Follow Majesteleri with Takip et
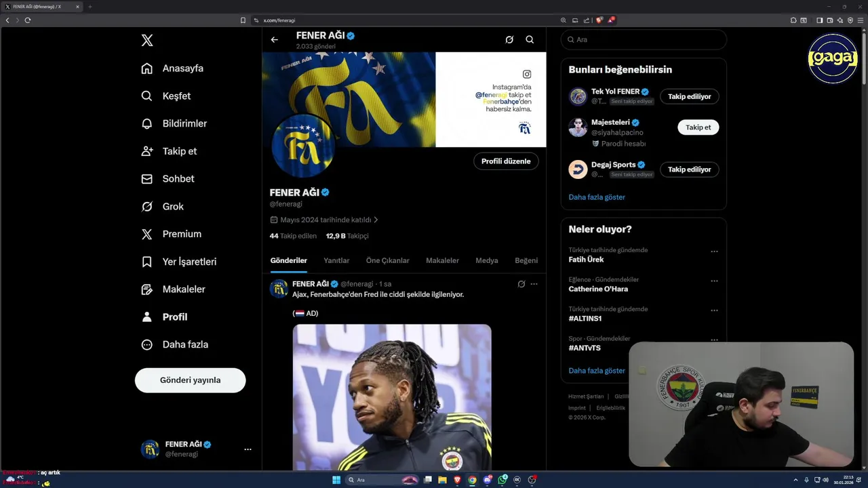The width and height of the screenshot is (868, 488). pos(698,127)
